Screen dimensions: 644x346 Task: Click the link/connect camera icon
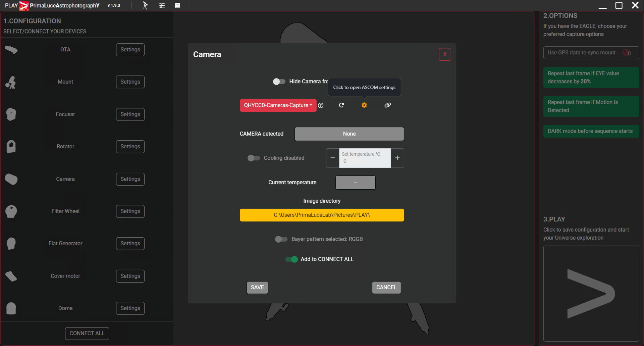click(x=387, y=105)
